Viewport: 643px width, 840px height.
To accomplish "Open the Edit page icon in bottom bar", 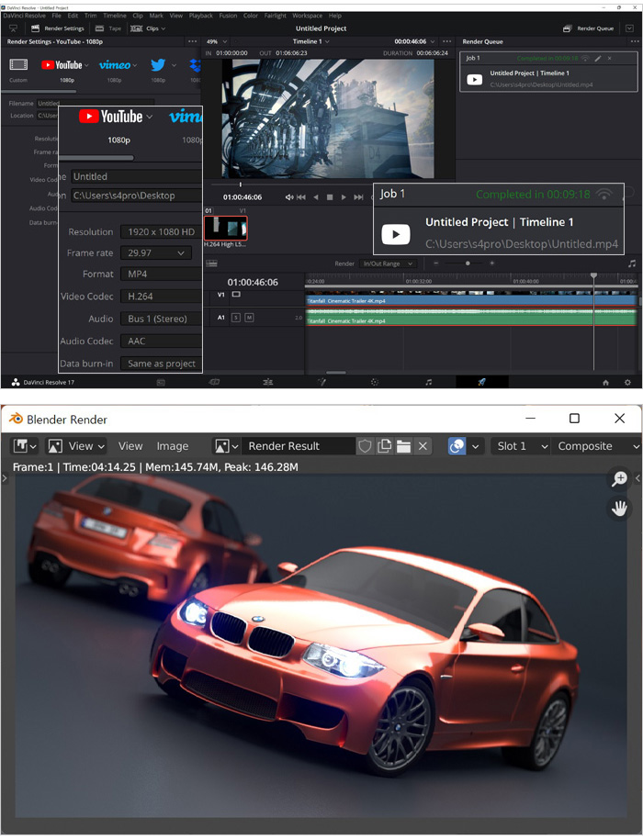I will coord(268,382).
